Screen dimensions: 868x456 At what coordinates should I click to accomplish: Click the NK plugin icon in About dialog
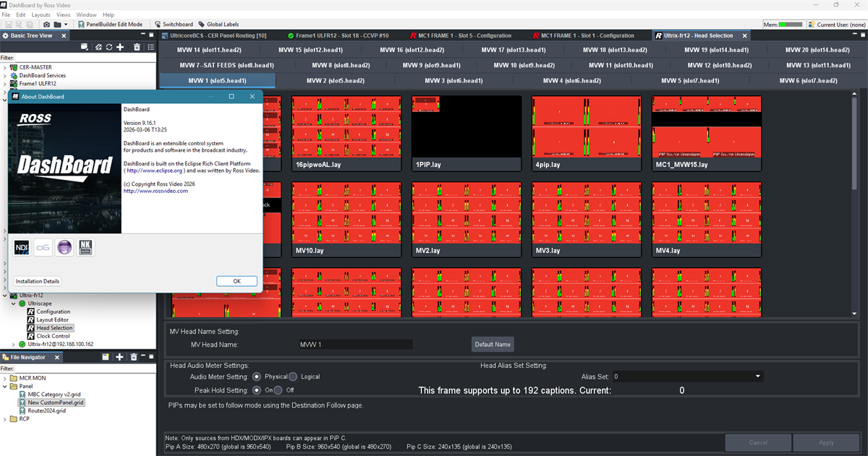point(85,247)
